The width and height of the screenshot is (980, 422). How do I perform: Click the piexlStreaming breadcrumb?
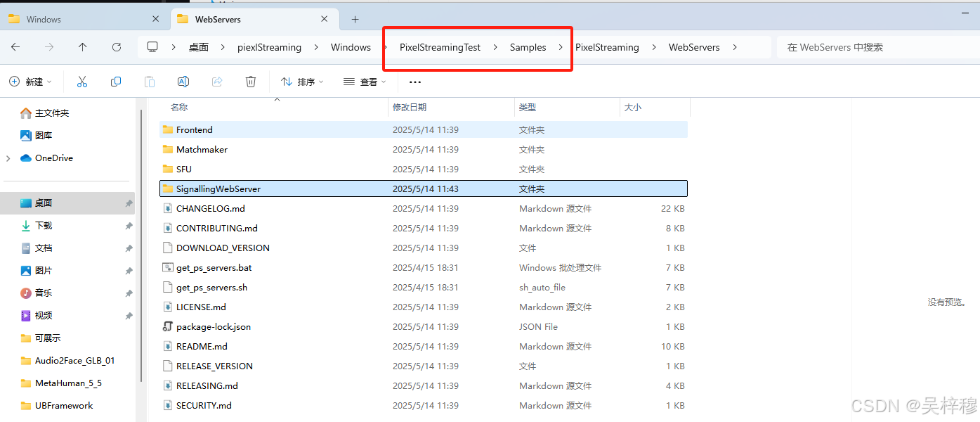pos(269,47)
